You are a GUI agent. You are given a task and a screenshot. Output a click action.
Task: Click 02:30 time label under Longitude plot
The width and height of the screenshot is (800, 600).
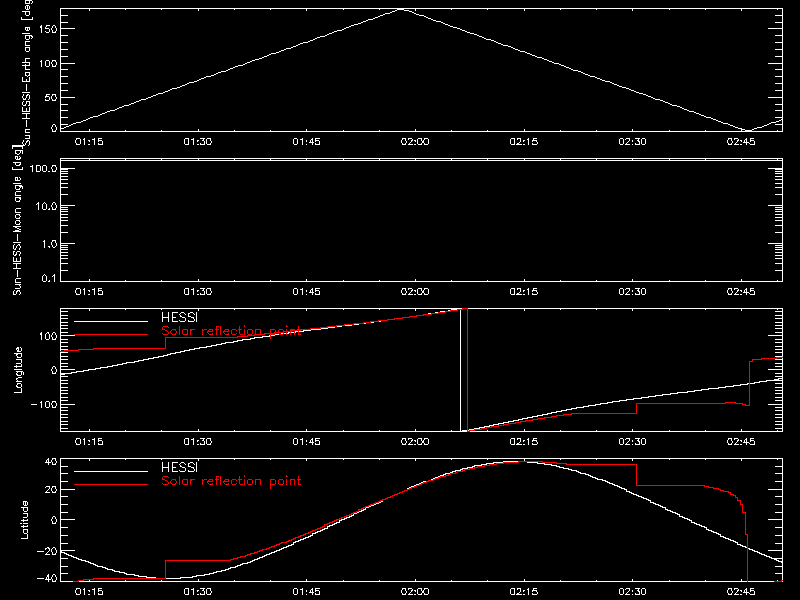pos(633,441)
